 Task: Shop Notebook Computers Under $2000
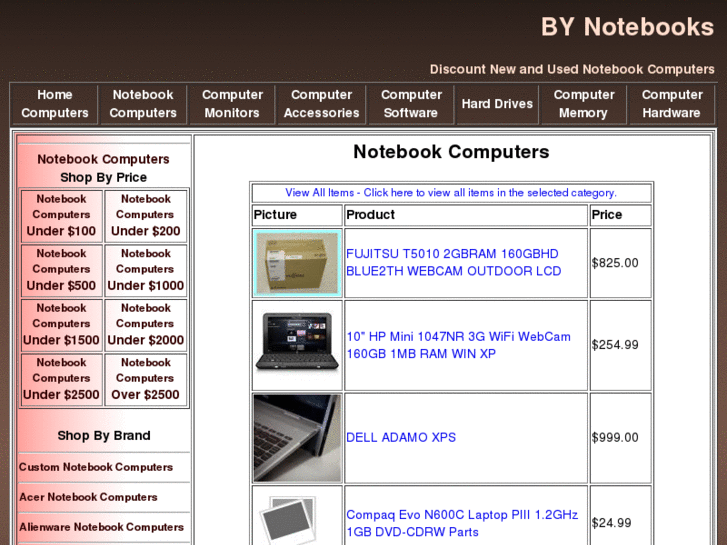point(146,324)
